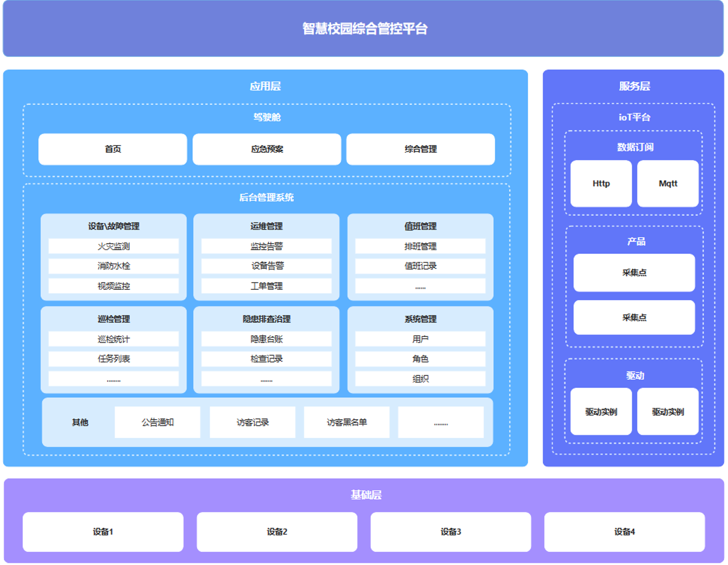
Task: Click the 访客黑名单 box
Action: coord(347,423)
